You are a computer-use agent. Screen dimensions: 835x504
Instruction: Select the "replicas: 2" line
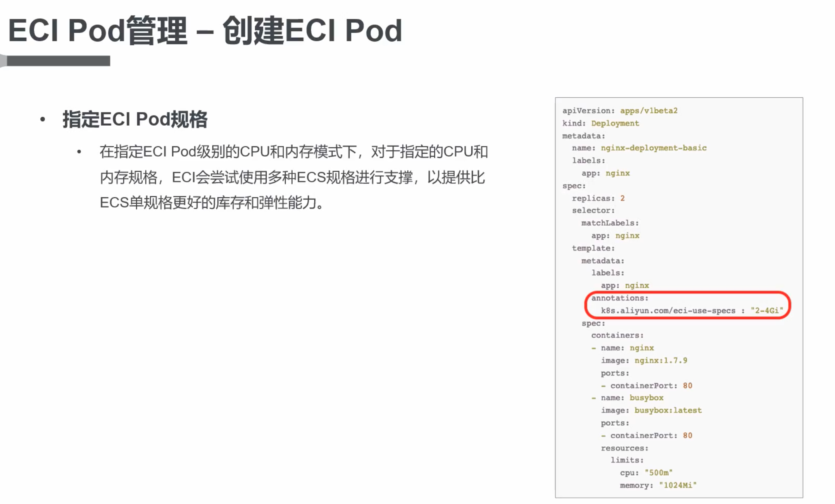(598, 198)
